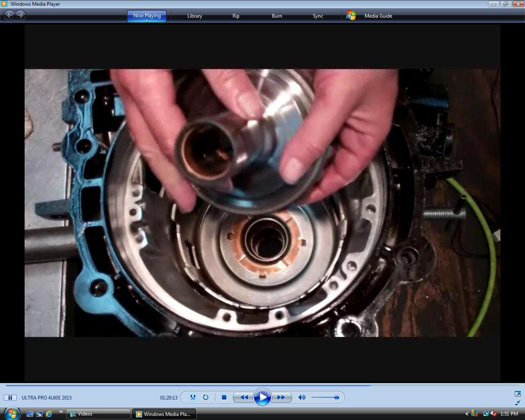Click the 1:51 PM taskbar clock

(509, 414)
